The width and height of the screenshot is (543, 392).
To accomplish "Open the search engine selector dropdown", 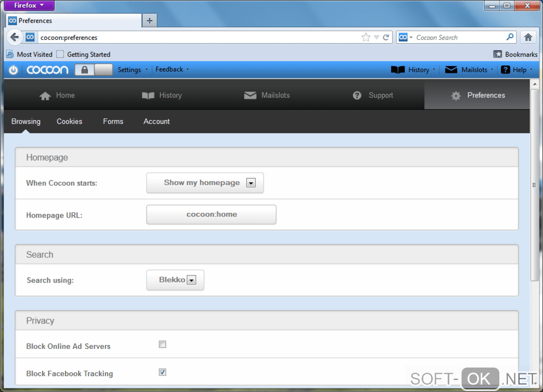I will point(406,37).
